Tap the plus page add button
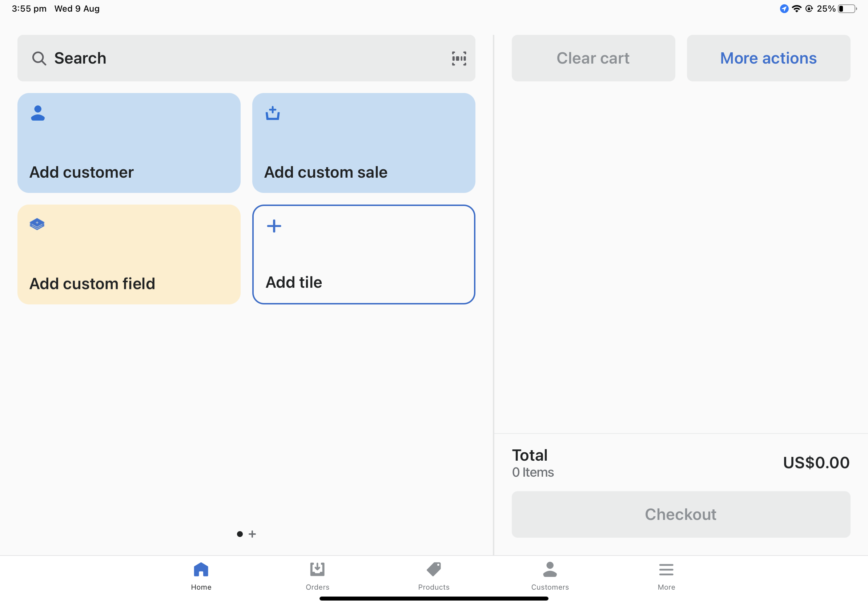This screenshot has width=868, height=606. click(x=253, y=533)
